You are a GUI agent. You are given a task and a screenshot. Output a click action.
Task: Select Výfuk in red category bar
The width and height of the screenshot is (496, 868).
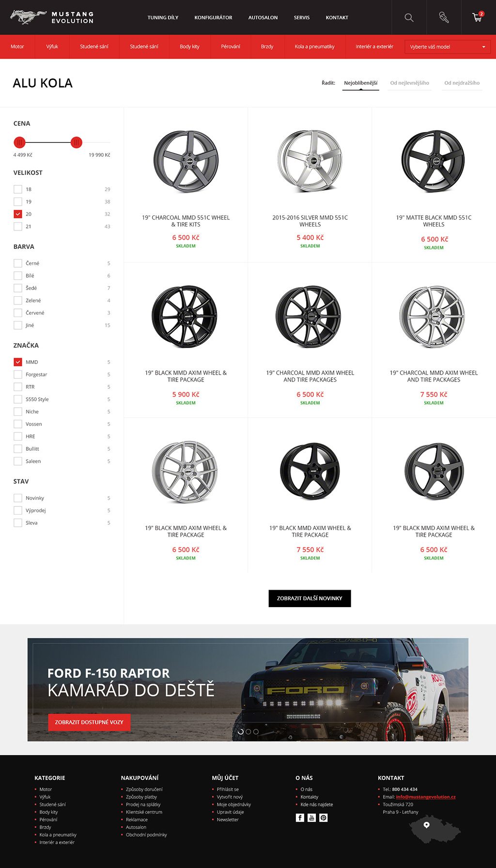(52, 46)
